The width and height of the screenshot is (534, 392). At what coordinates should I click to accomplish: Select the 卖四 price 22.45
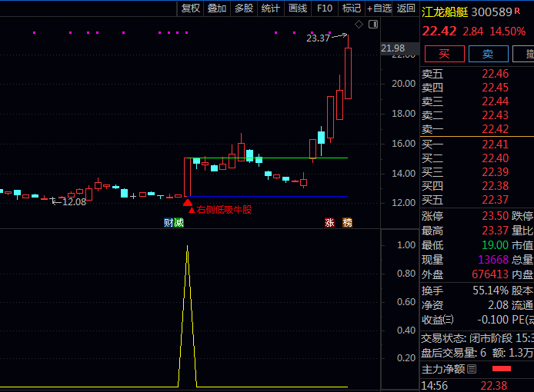click(496, 88)
